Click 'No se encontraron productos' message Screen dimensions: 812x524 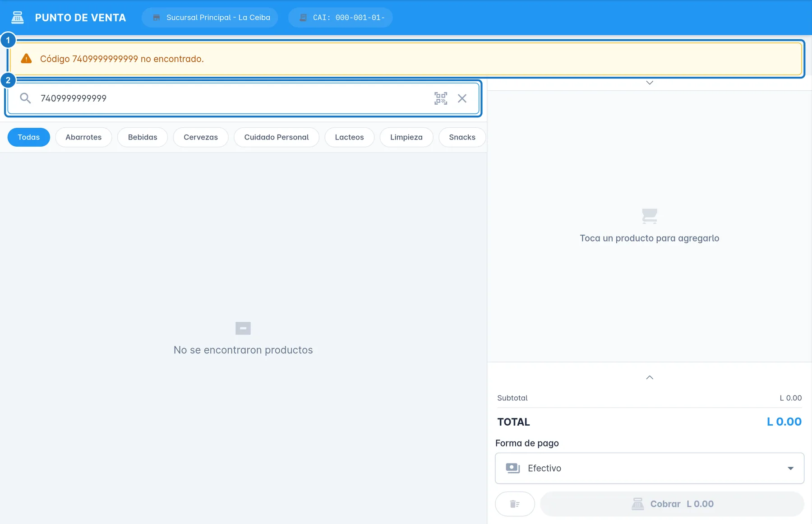point(243,350)
